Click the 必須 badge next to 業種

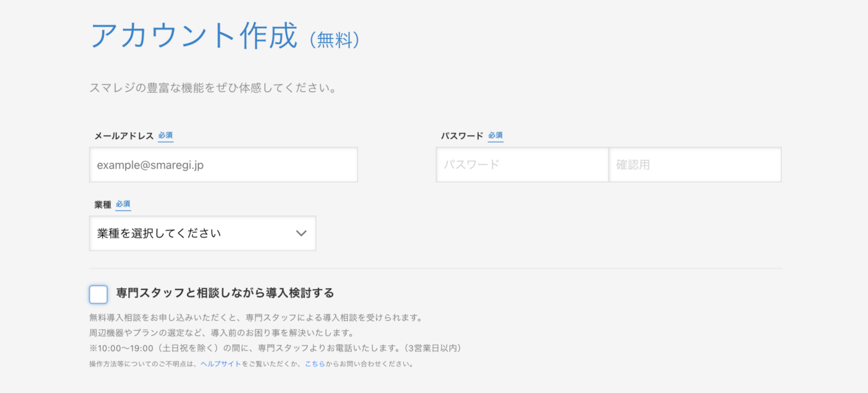pos(123,205)
